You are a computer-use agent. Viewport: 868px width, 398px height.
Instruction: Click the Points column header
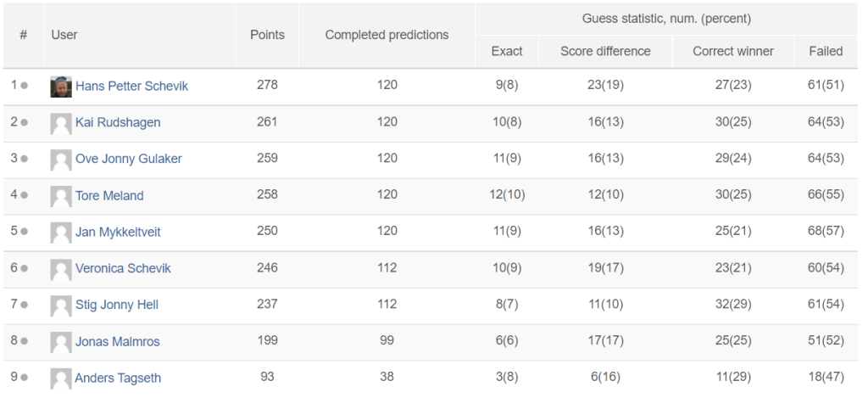tap(267, 35)
